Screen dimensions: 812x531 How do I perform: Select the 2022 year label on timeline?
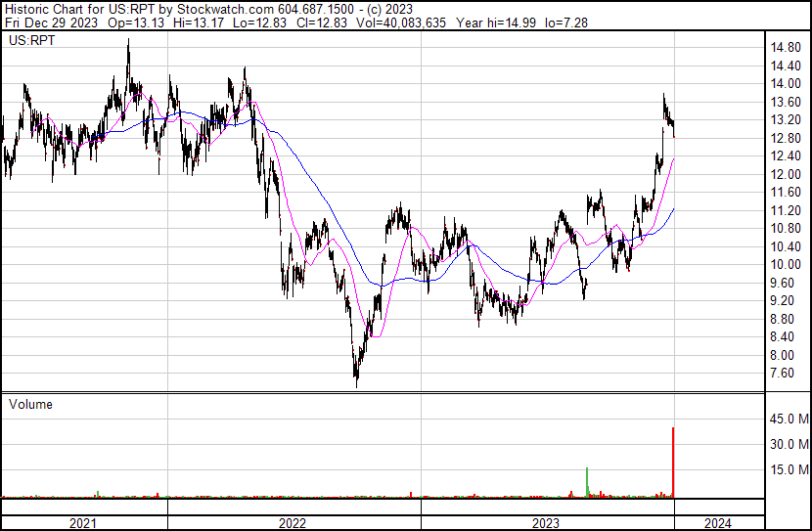(x=293, y=523)
